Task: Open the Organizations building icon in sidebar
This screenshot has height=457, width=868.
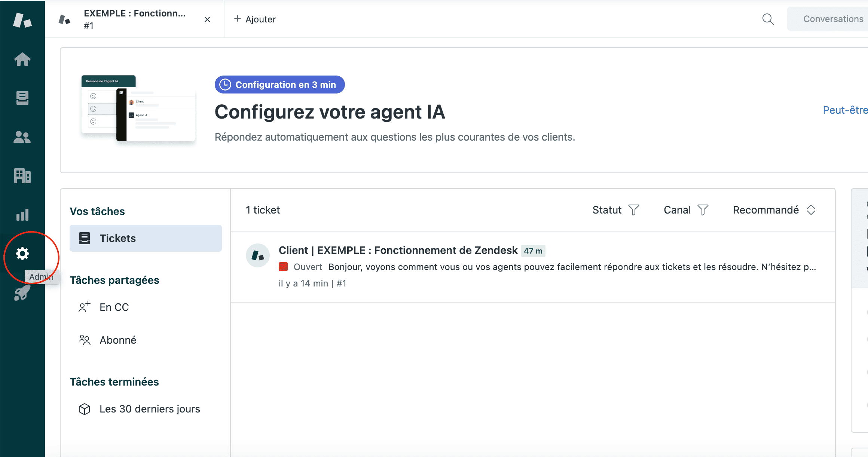Action: click(22, 176)
